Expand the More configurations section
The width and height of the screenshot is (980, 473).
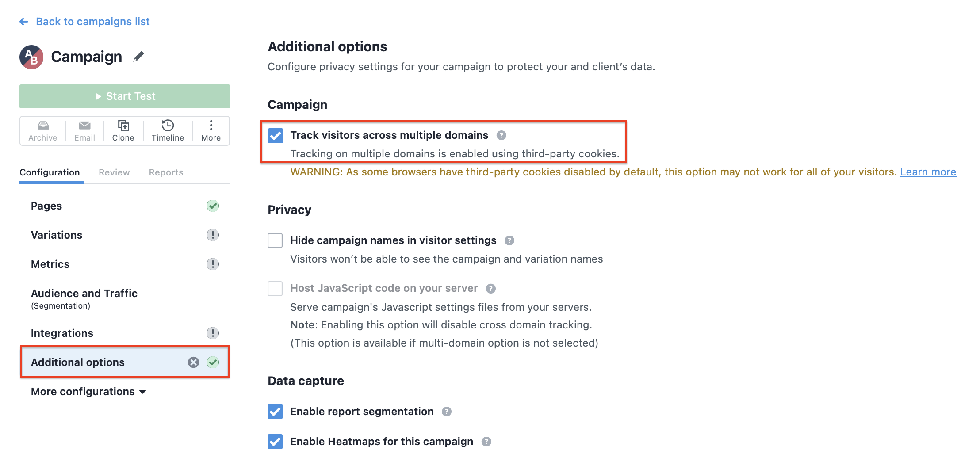(x=88, y=392)
